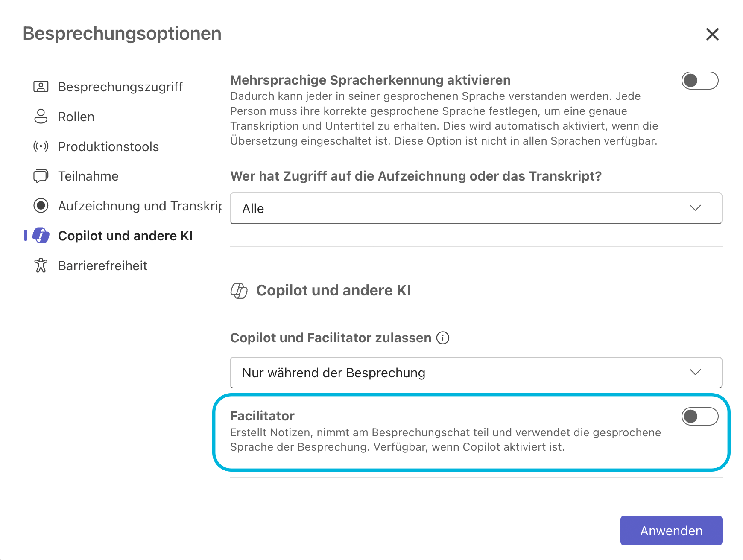This screenshot has height=560, width=743.
Task: Open the Rollen settings section
Action: [76, 117]
